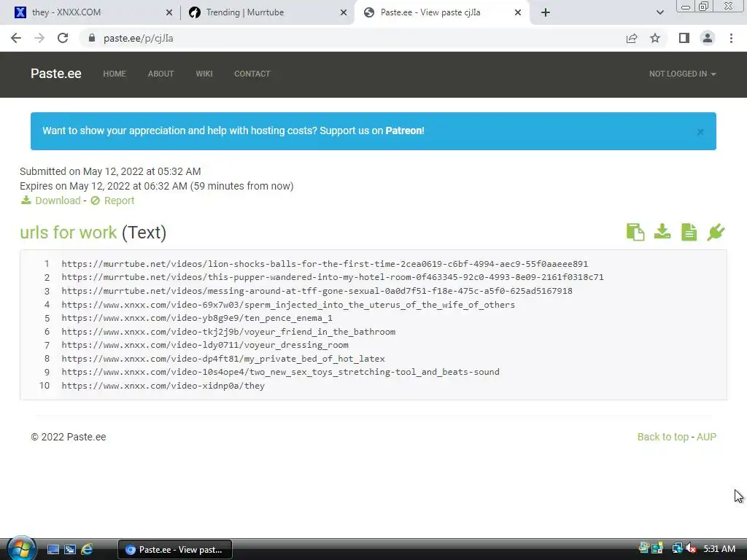Close the Paste.ee tab
The image size is (747, 560).
(x=518, y=12)
